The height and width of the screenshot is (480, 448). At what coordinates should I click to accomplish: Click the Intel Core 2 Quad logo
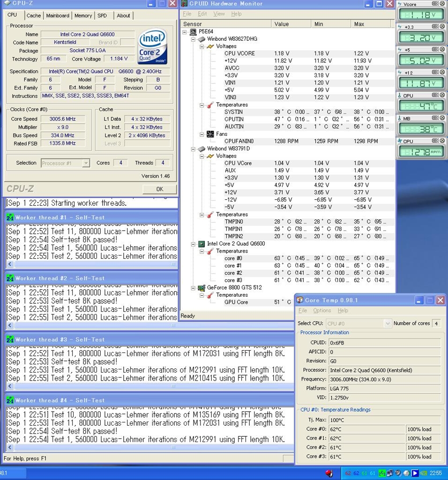[153, 47]
